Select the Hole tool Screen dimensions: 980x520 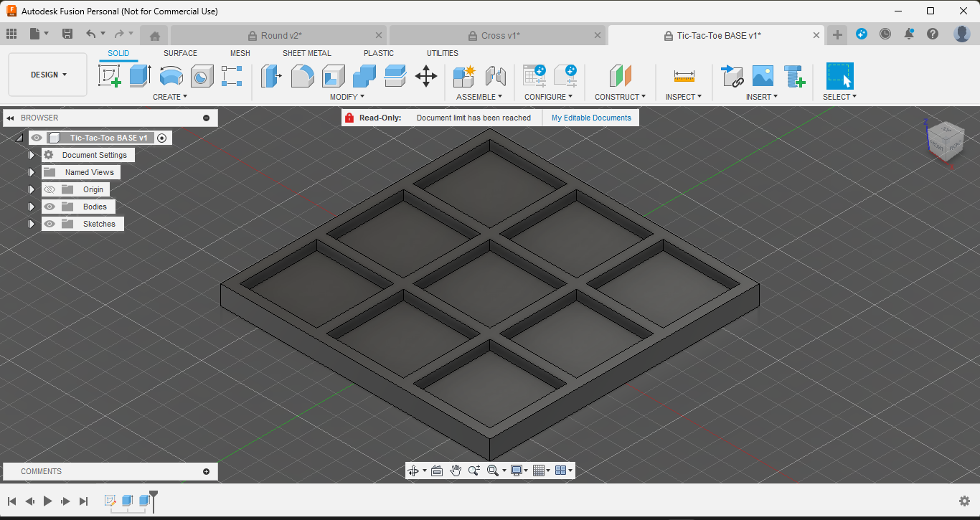(x=202, y=76)
